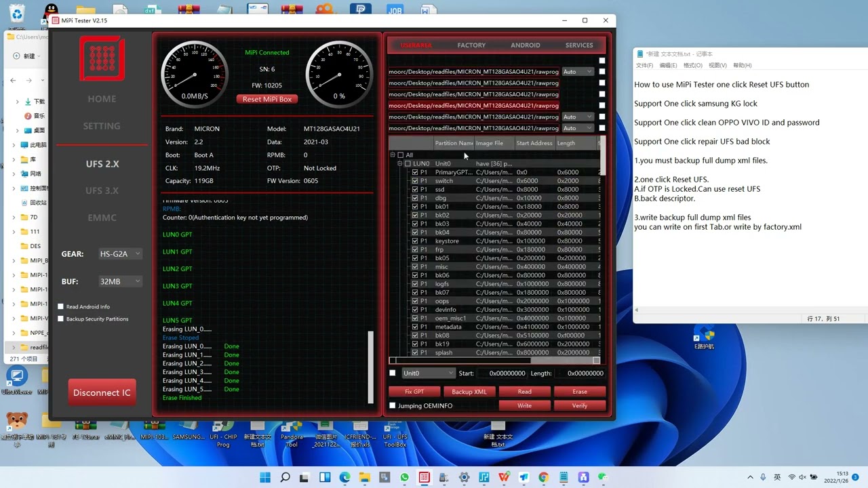Switch to MiPi Tester taskbar icon
The image size is (868, 488).
click(x=425, y=477)
